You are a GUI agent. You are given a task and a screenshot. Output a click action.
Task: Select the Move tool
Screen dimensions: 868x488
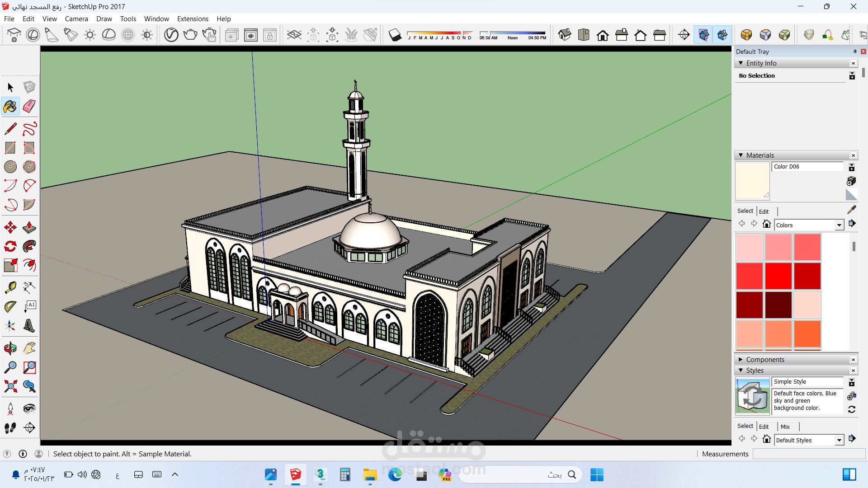(x=10, y=227)
